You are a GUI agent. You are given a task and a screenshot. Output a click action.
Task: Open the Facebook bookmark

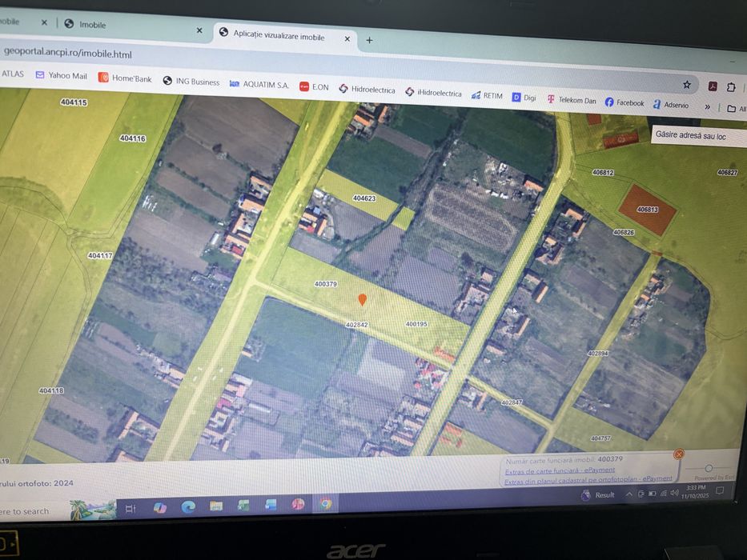[x=625, y=102]
